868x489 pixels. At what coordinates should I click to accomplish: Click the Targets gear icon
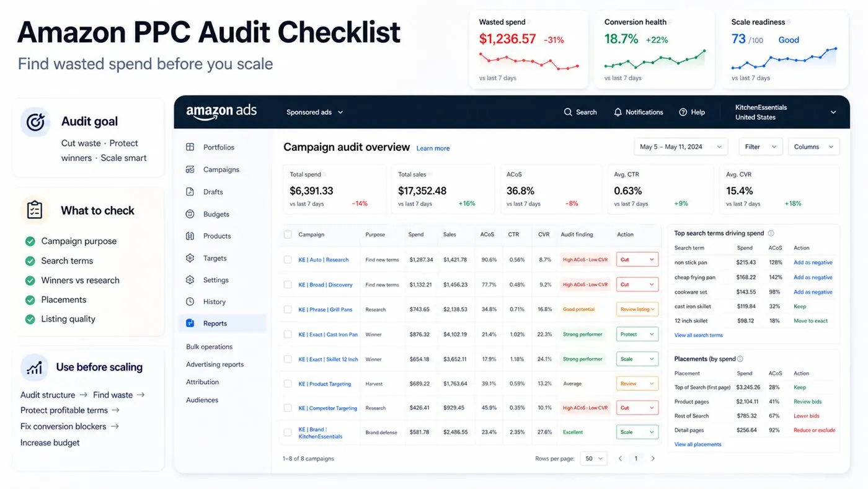pos(190,258)
